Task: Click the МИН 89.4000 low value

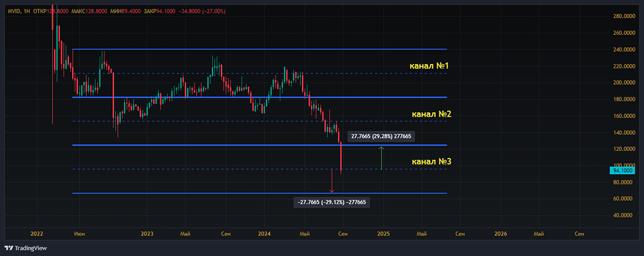Action: pyautogui.click(x=125, y=11)
